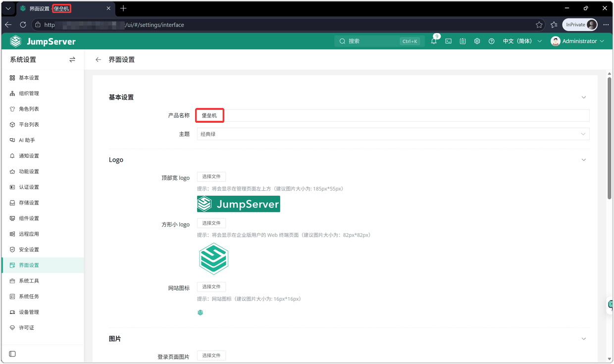Open the browser favorites list icon
Viewport: 614px width, 364px height.
click(x=554, y=25)
